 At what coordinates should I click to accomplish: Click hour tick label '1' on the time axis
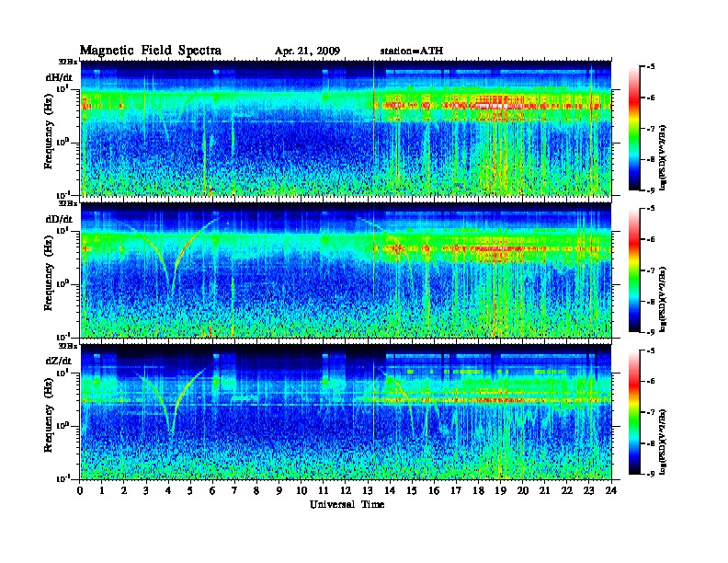[102, 491]
